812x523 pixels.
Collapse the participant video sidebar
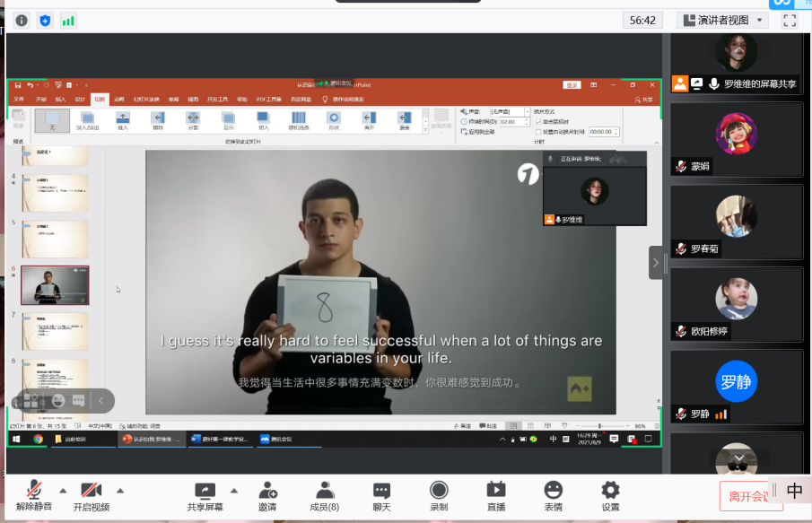point(656,263)
